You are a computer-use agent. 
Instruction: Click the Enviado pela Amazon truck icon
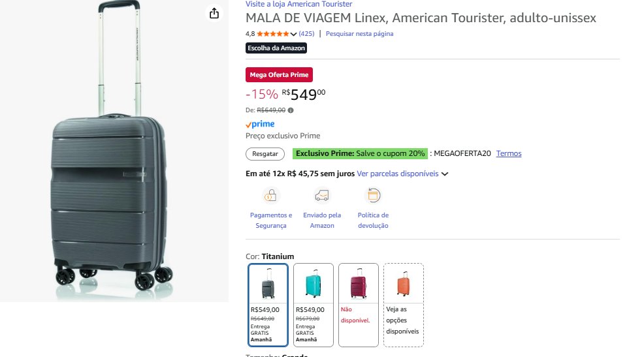point(322,195)
